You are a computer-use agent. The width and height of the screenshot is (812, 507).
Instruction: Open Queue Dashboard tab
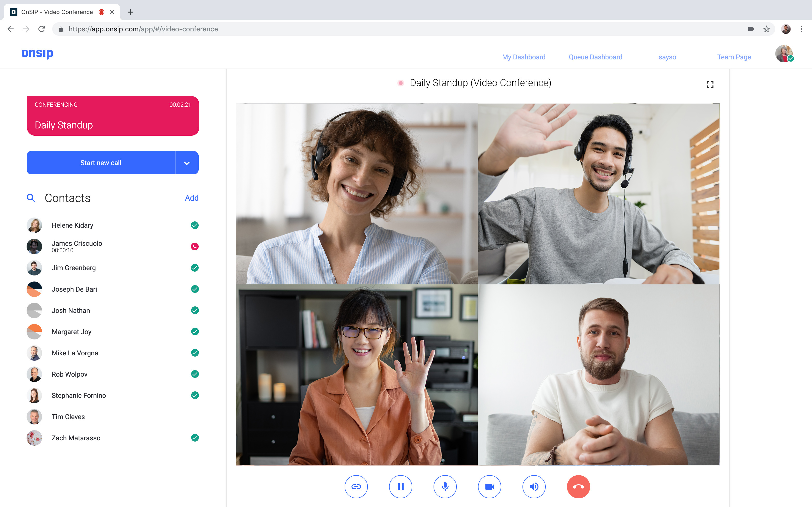(x=595, y=57)
